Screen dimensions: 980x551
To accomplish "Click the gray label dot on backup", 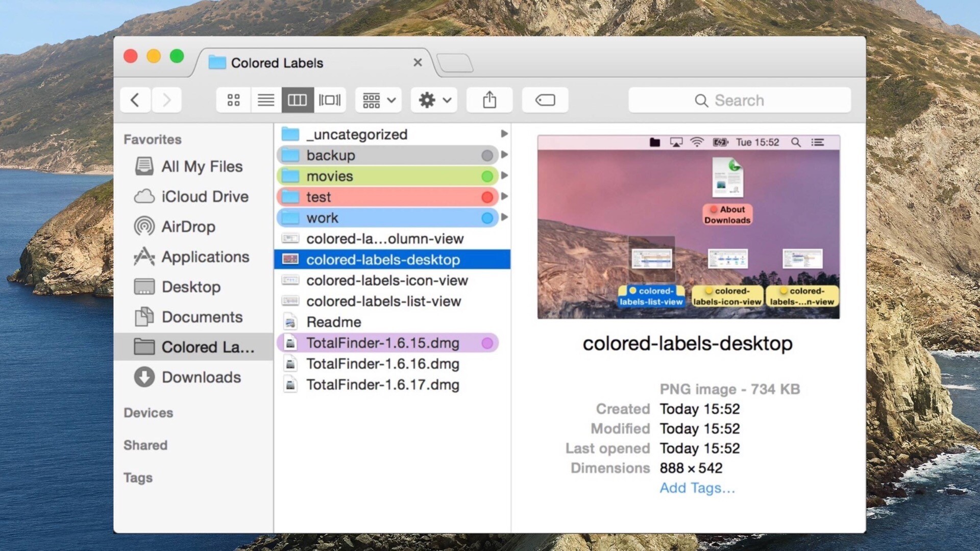I will coord(487,155).
